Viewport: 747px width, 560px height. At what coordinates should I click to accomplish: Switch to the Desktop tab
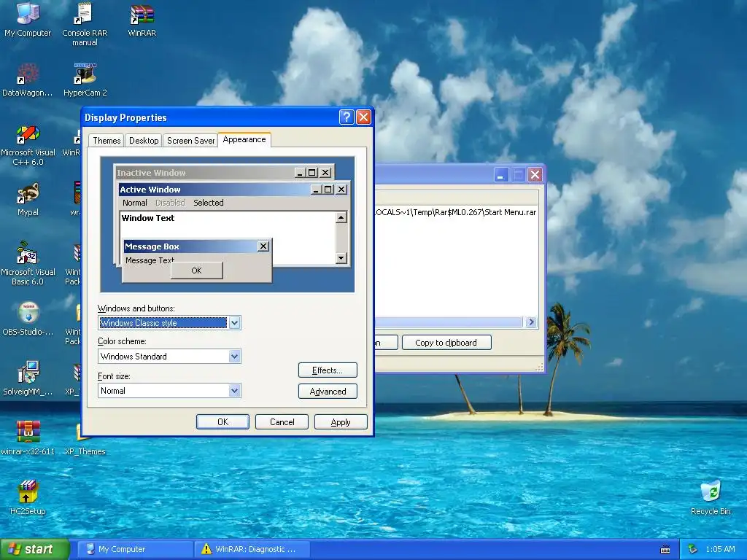(x=144, y=141)
